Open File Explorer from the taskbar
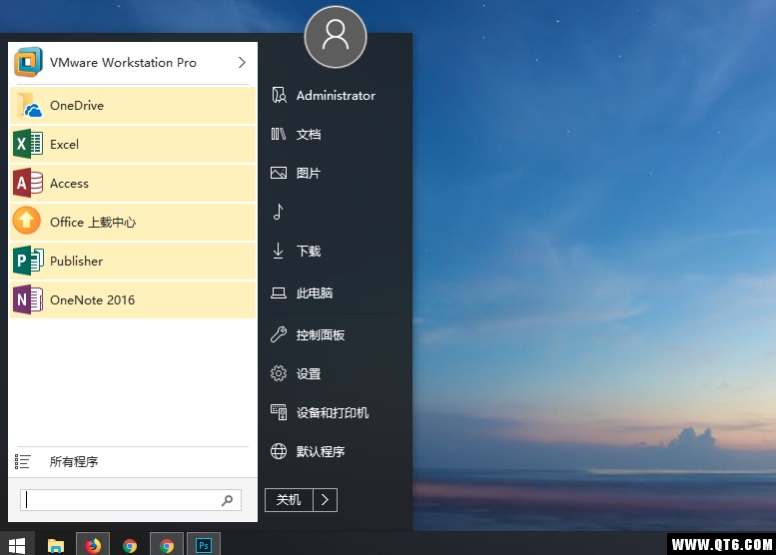Image resolution: width=776 pixels, height=555 pixels. tap(55, 546)
